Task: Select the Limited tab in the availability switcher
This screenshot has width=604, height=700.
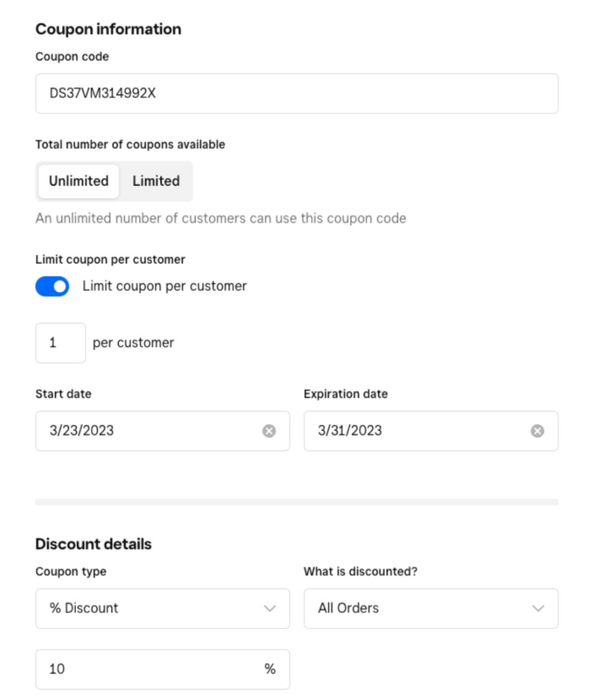Action: (155, 181)
